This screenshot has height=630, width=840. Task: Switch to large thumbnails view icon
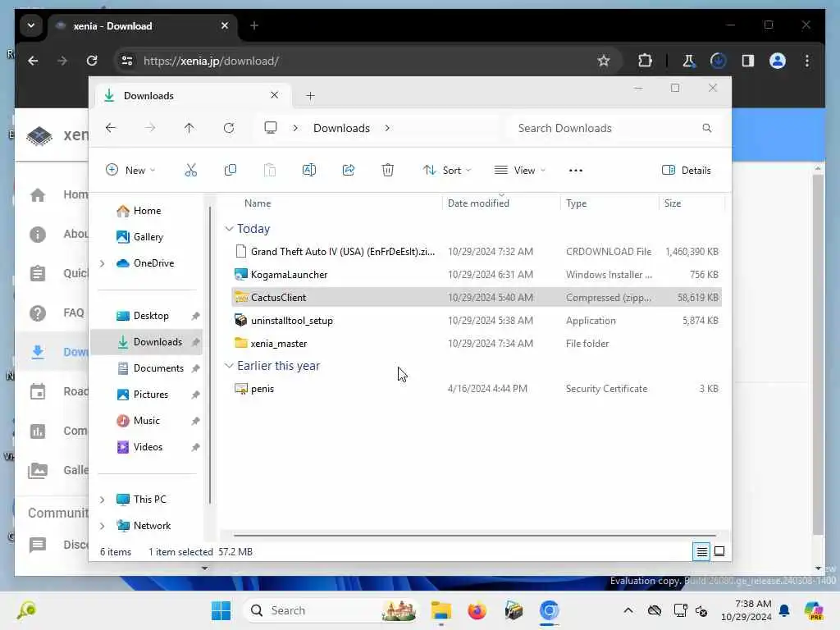pyautogui.click(x=719, y=551)
